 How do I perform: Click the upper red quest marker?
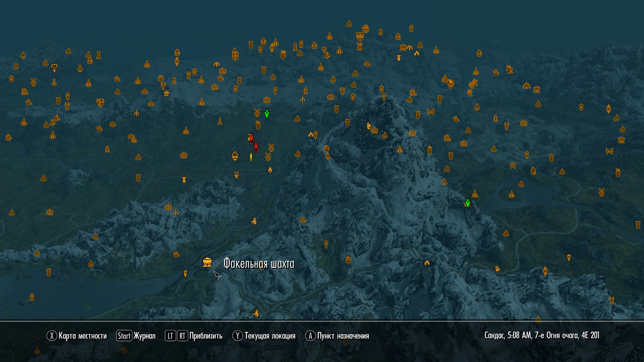pos(251,138)
